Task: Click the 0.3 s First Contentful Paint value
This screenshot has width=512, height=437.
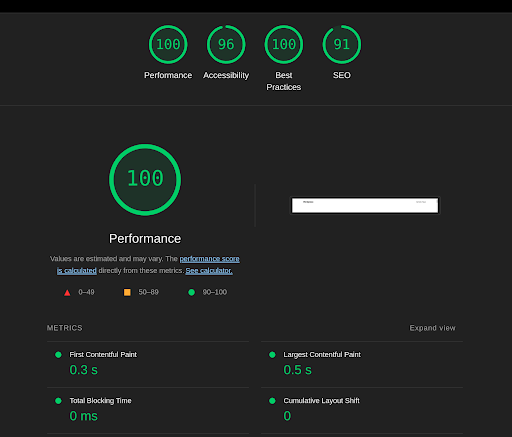Action: (x=84, y=370)
